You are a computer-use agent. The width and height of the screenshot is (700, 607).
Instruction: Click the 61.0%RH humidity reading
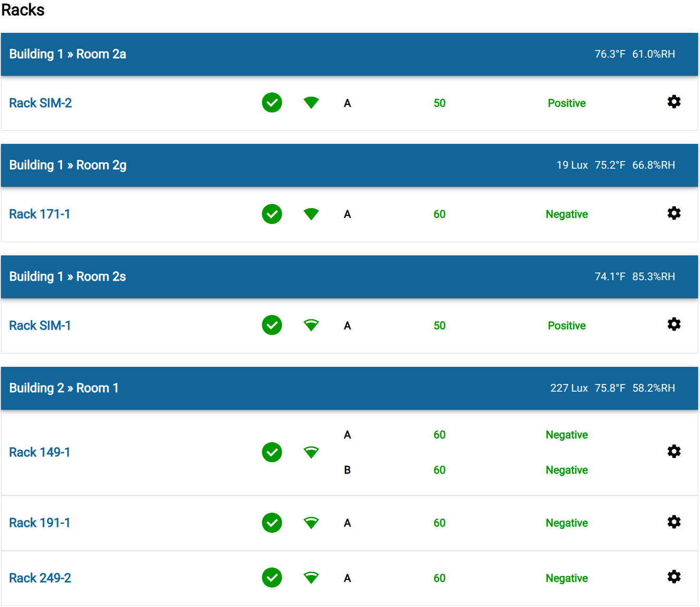tap(653, 54)
